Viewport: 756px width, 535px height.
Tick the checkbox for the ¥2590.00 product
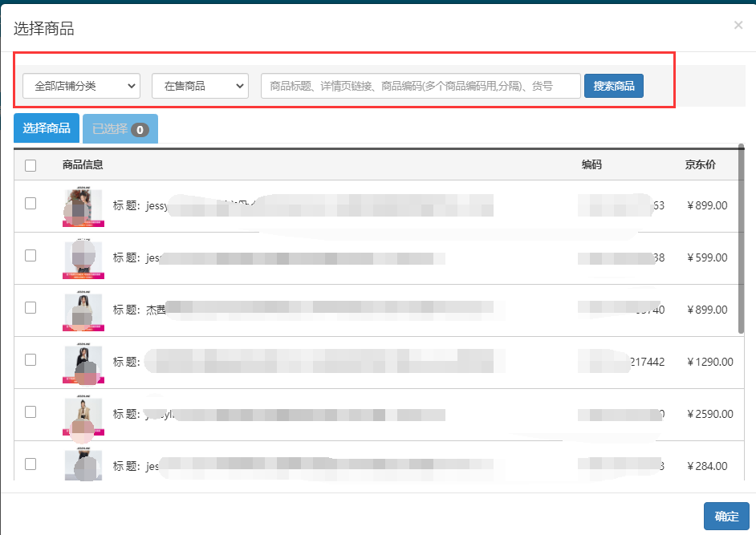(30, 412)
